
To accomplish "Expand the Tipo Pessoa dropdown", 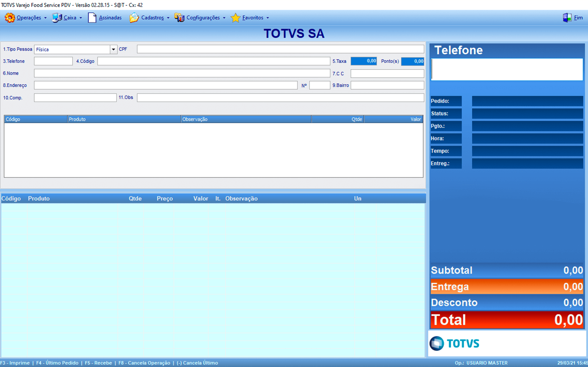I will point(113,49).
